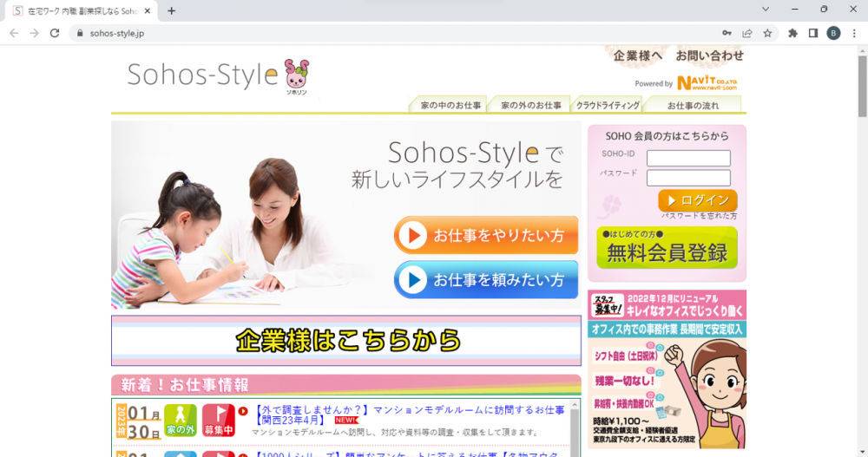The height and width of the screenshot is (457, 868).
Task: Open the マンションモデルルーム job listing link
Action: point(410,415)
